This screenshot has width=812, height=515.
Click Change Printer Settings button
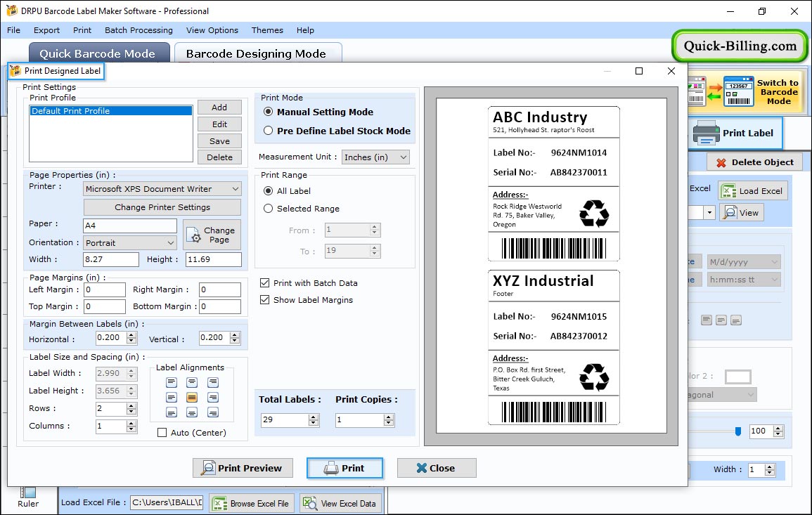click(162, 207)
